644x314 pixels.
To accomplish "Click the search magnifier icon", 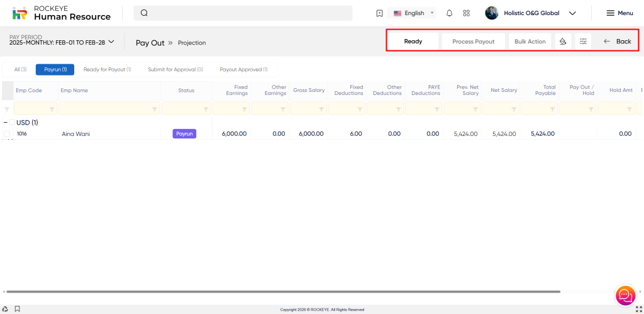I will (145, 13).
